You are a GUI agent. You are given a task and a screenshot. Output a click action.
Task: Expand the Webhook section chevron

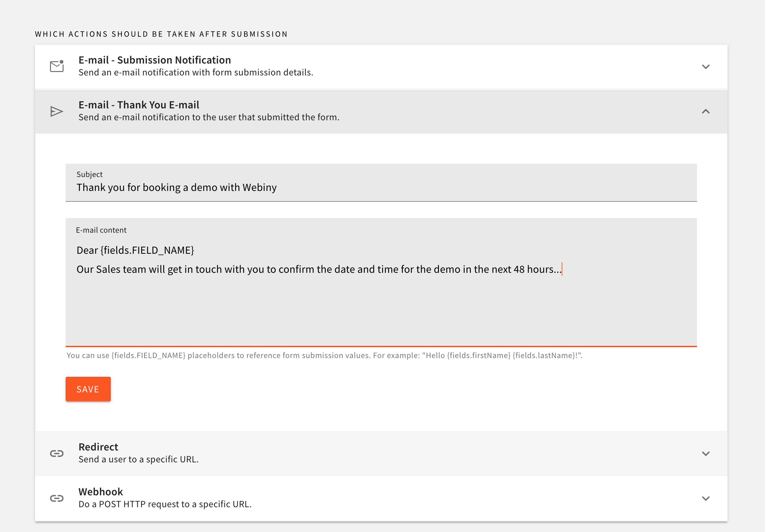[705, 498]
